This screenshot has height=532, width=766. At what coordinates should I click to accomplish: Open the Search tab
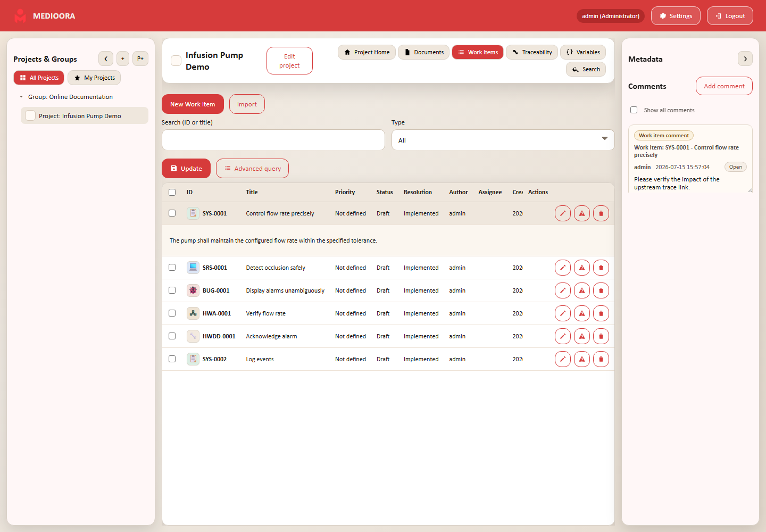tap(586, 69)
